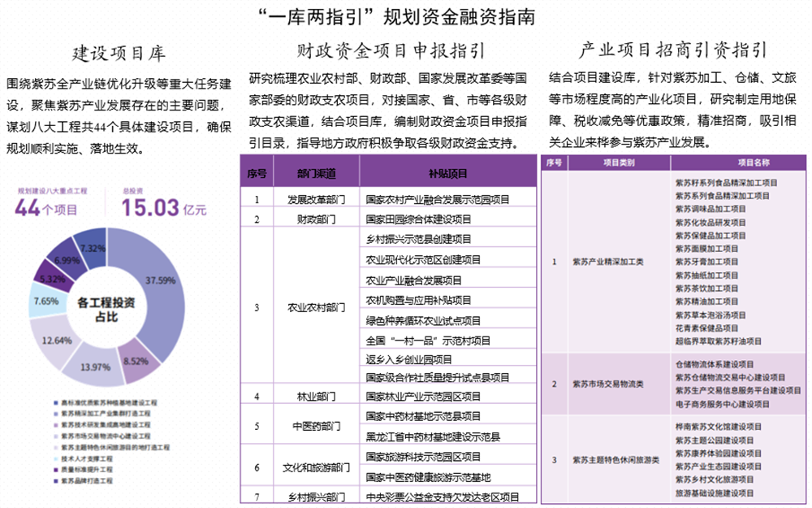The width and height of the screenshot is (812, 508).
Task: Click the 15.03亿元 total investment figure
Action: [x=164, y=207]
